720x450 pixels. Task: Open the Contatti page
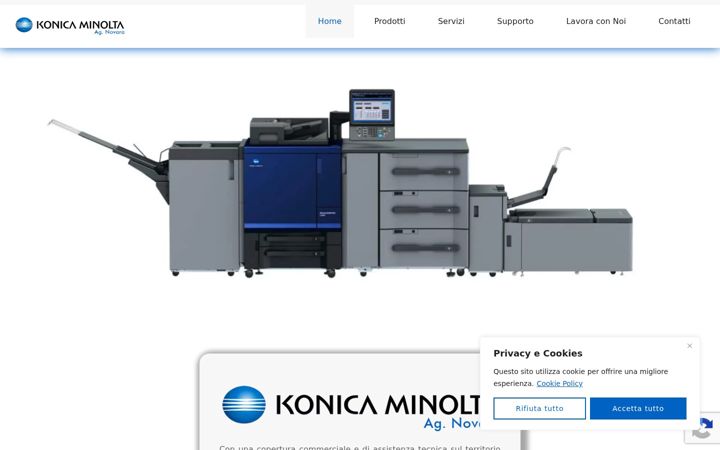[674, 21]
